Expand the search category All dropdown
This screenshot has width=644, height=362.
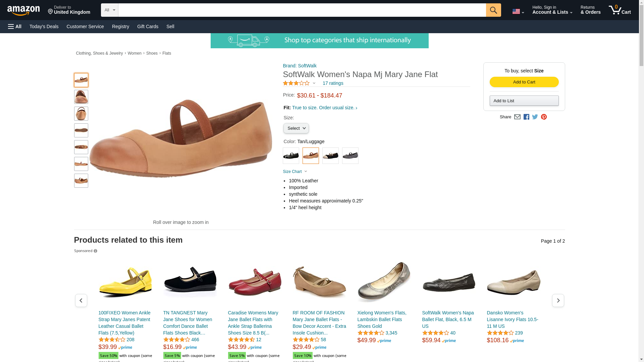click(x=109, y=10)
